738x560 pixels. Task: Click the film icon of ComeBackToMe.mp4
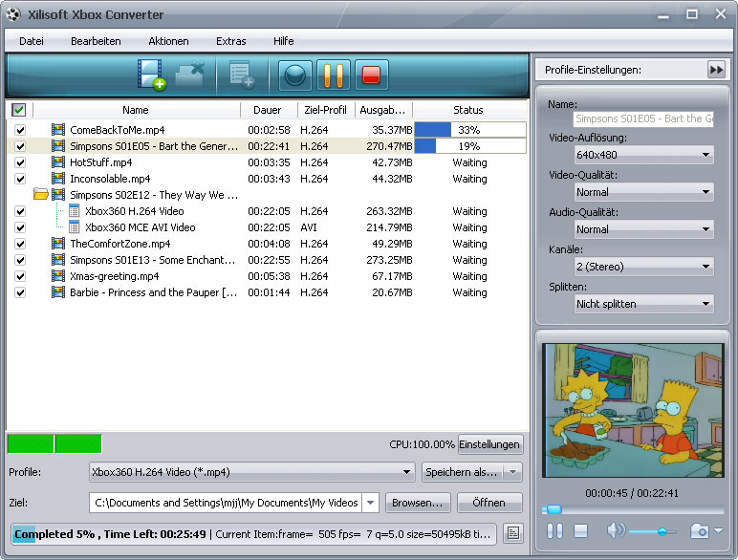[58, 130]
